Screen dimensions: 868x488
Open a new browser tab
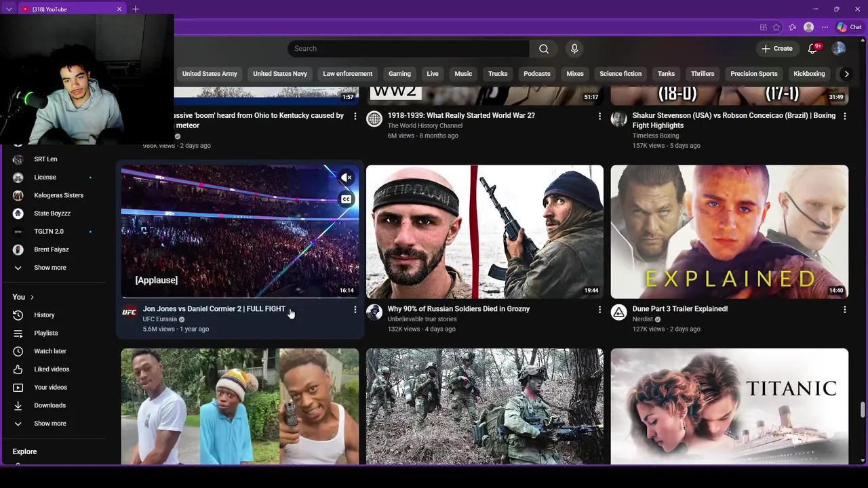pyautogui.click(x=136, y=9)
